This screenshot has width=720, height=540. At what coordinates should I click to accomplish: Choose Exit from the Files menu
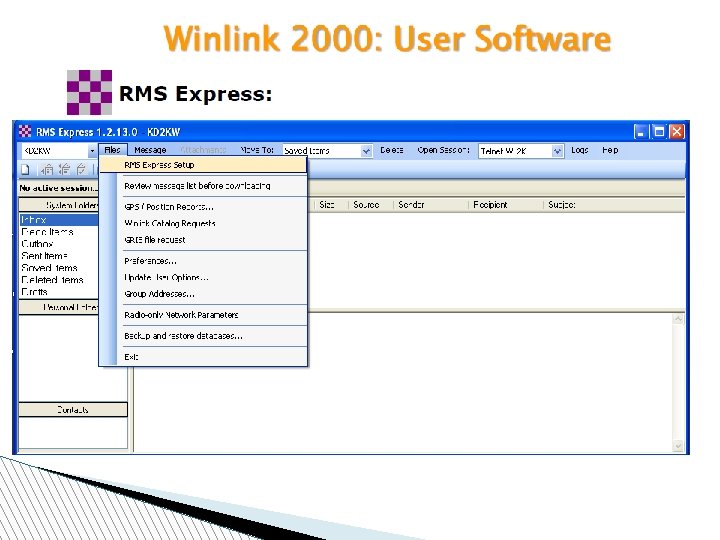pyautogui.click(x=203, y=357)
